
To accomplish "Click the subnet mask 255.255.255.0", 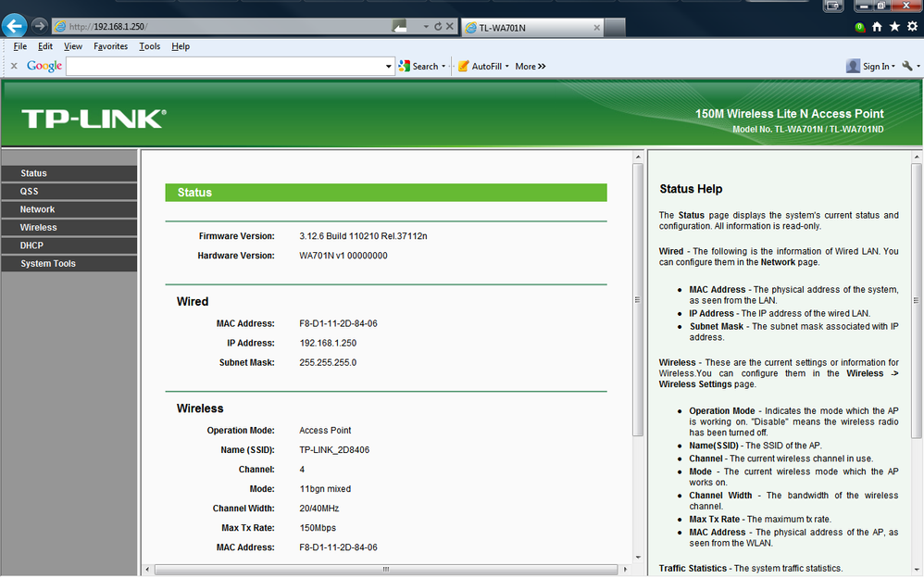I will tap(328, 362).
